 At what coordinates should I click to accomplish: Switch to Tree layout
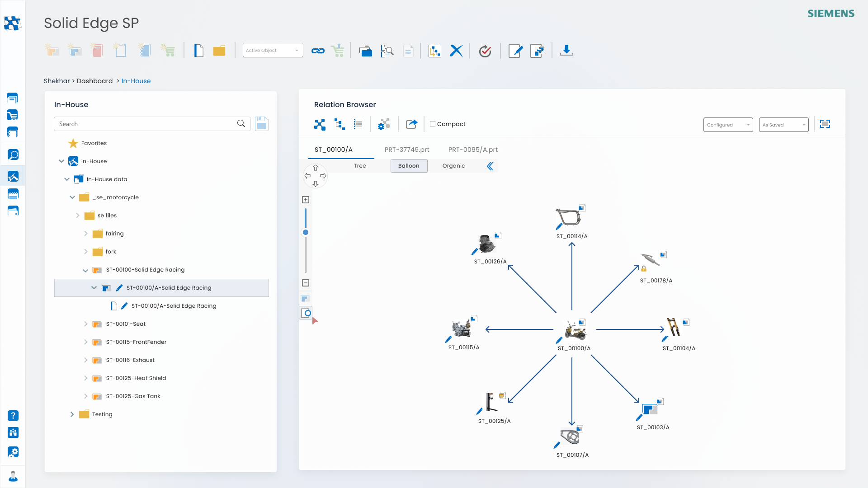pos(360,166)
